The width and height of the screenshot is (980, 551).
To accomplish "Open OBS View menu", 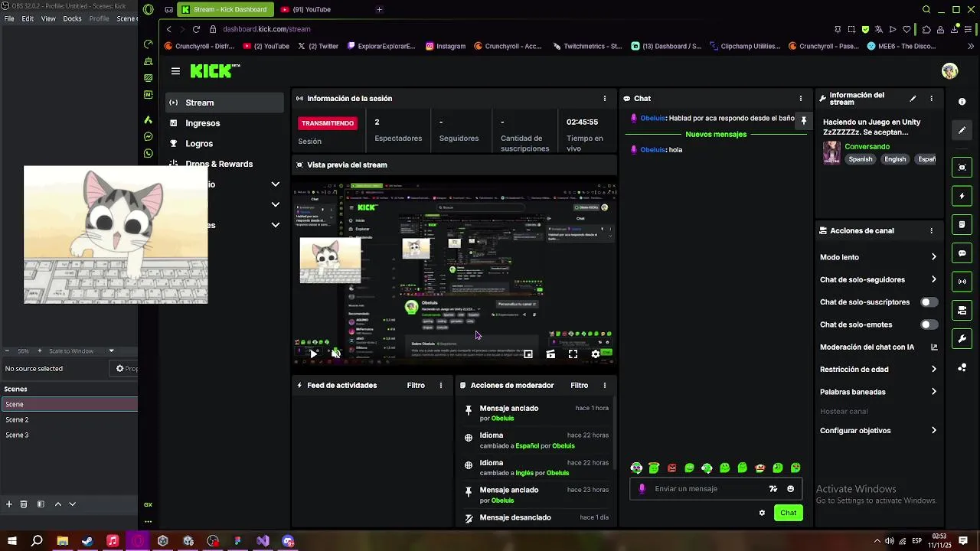I will pyautogui.click(x=48, y=18).
